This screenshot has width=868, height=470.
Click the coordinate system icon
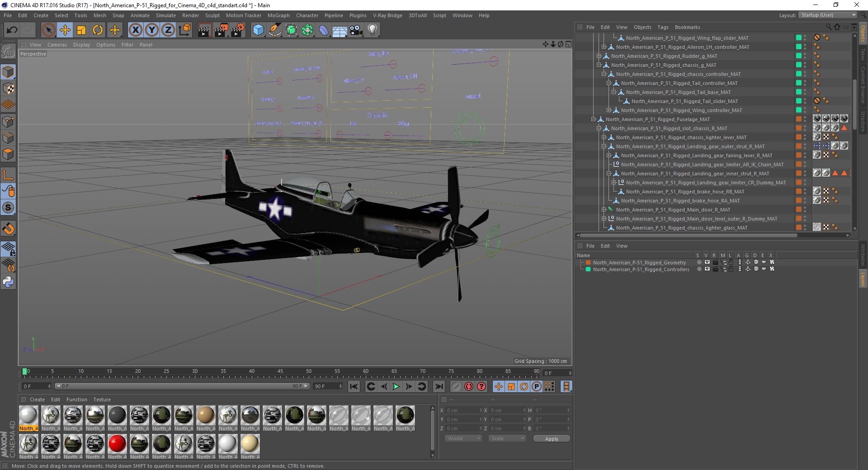point(184,30)
